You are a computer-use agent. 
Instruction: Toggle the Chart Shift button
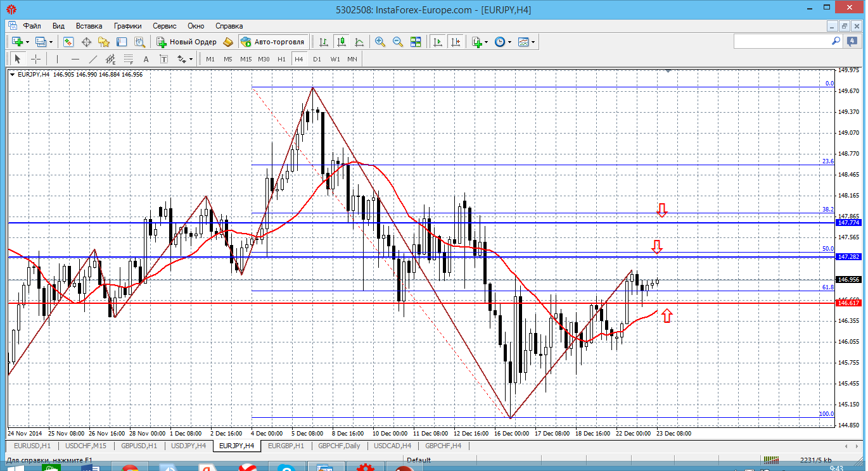click(x=455, y=42)
